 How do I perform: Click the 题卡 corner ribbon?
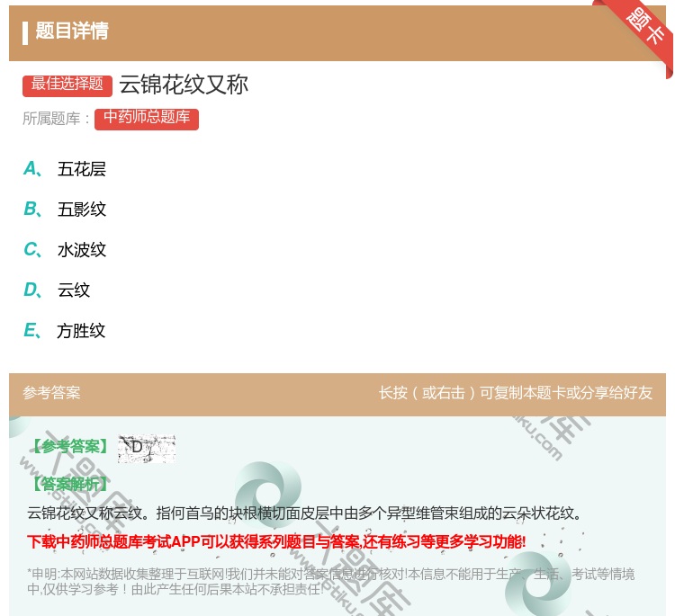(642, 31)
